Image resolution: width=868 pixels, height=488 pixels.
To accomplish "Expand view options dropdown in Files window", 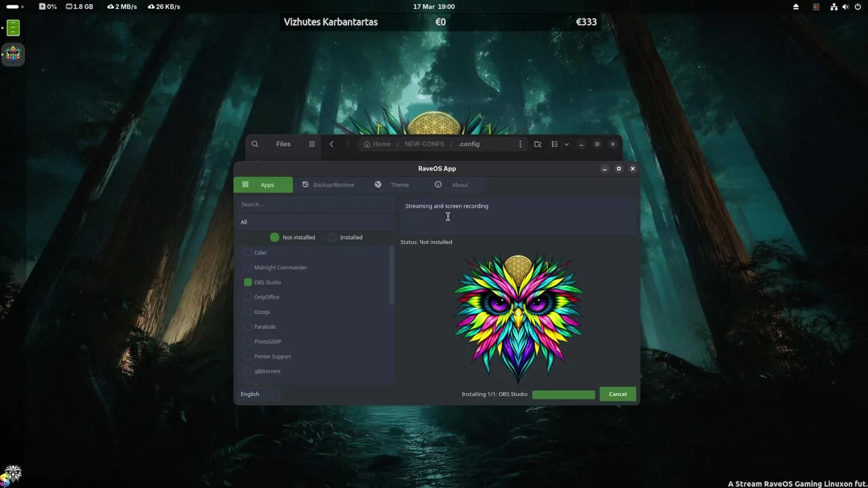I will coord(566,144).
